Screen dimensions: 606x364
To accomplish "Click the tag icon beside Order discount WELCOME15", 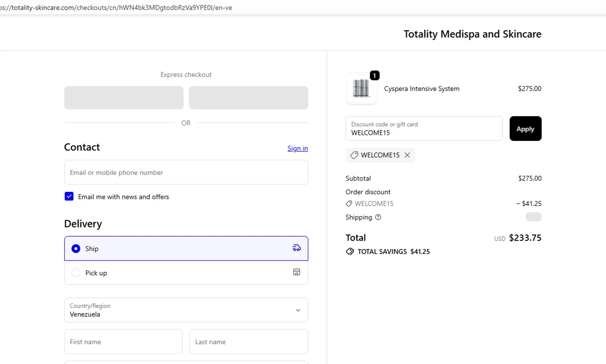I will (349, 204).
